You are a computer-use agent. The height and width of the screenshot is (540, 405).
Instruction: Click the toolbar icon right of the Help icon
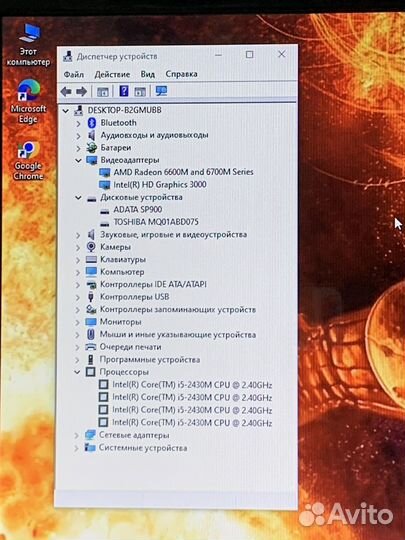click(140, 92)
